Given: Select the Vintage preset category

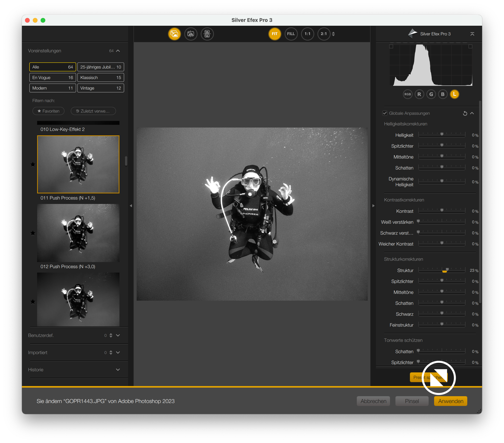Looking at the screenshot, I should coord(100,88).
